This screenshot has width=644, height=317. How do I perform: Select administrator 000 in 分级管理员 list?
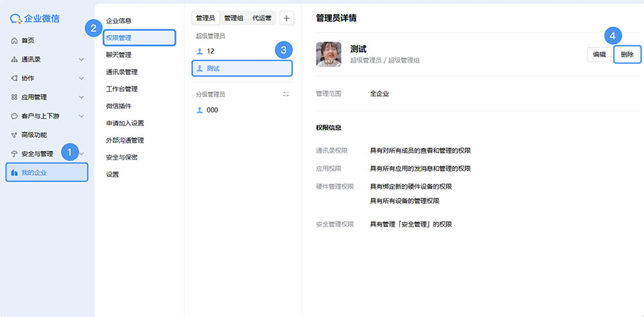(x=212, y=110)
